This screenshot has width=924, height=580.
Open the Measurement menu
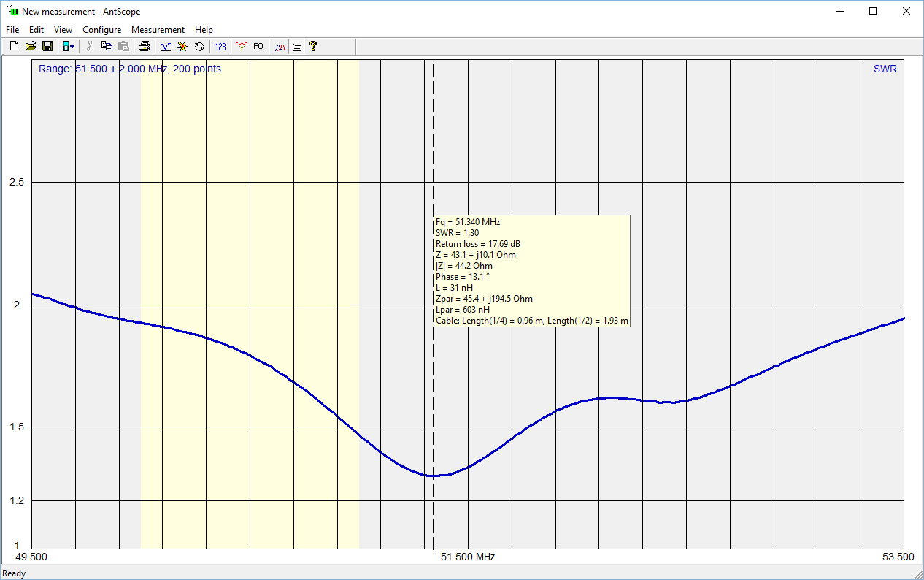coord(158,30)
